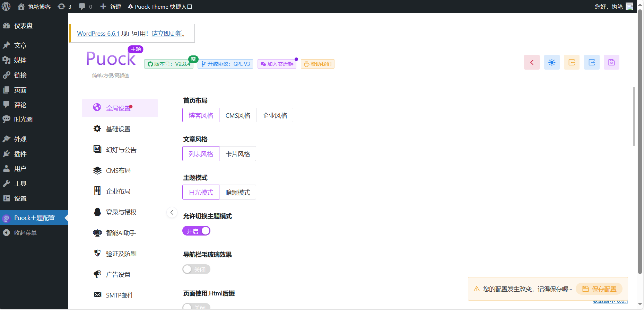The height and width of the screenshot is (310, 644).
Task: Open the updates indicator showing 3
Action: tap(64, 7)
